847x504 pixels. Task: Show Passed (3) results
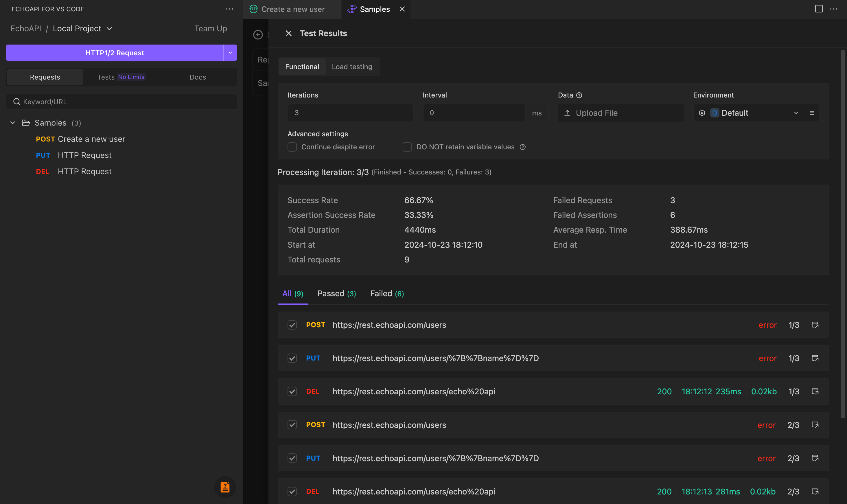tap(336, 293)
